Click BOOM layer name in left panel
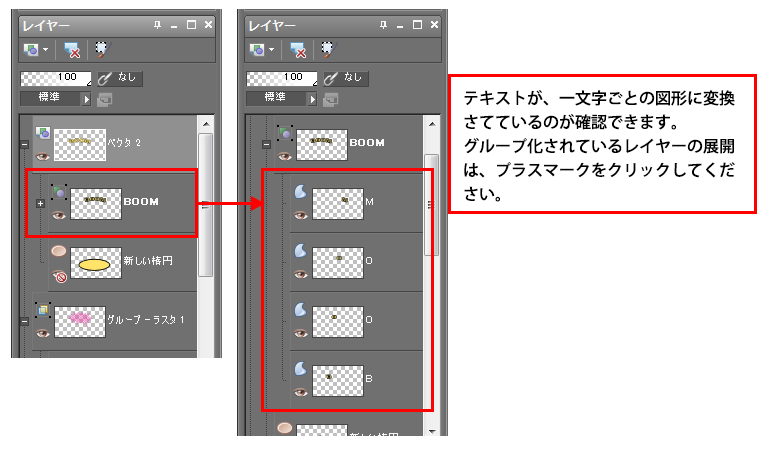The height and width of the screenshot is (450, 770). click(x=141, y=202)
